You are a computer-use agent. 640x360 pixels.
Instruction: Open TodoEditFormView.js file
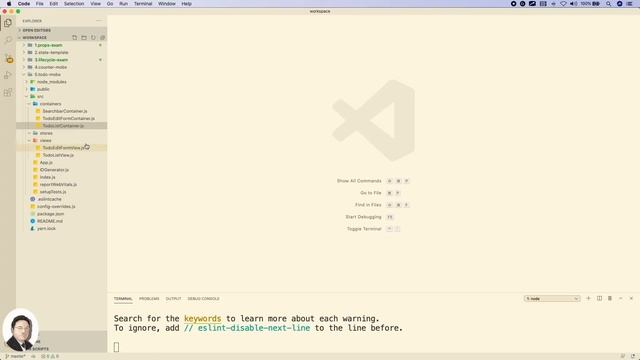(62, 148)
